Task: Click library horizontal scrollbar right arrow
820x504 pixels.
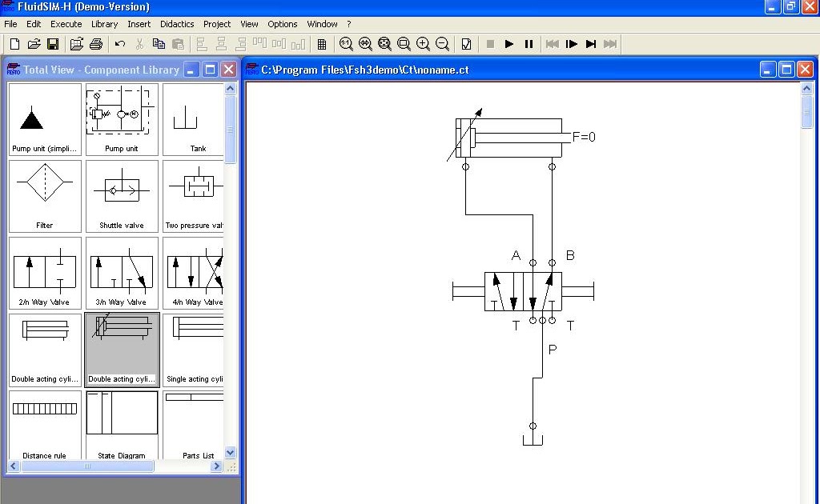Action: pyautogui.click(x=216, y=466)
